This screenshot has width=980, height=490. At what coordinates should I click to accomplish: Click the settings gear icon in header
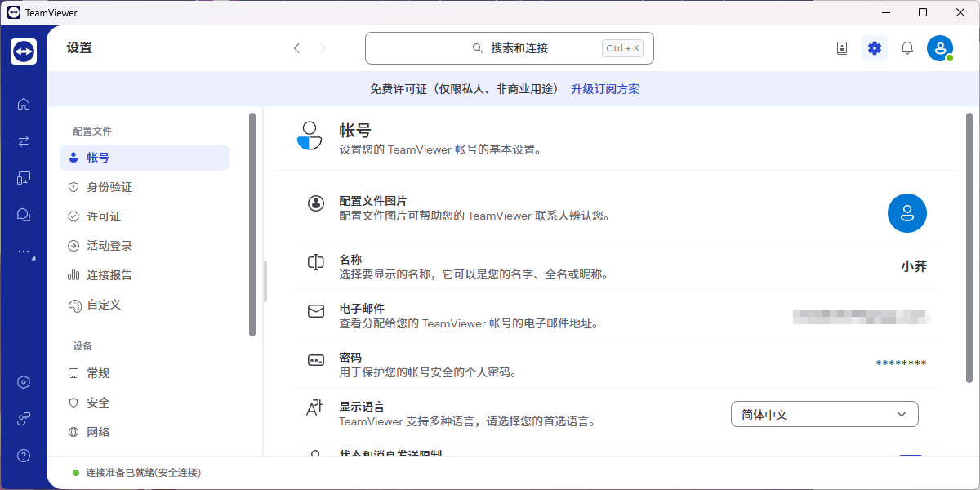875,48
